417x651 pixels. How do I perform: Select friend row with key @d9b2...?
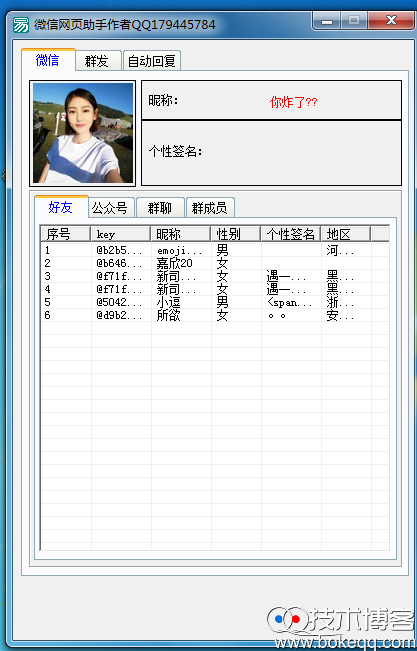click(x=215, y=315)
